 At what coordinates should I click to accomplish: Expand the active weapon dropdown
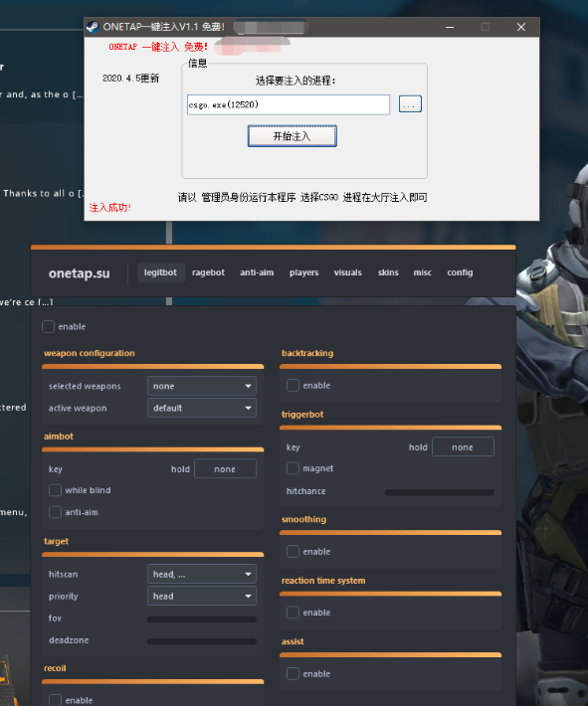pyautogui.click(x=202, y=408)
